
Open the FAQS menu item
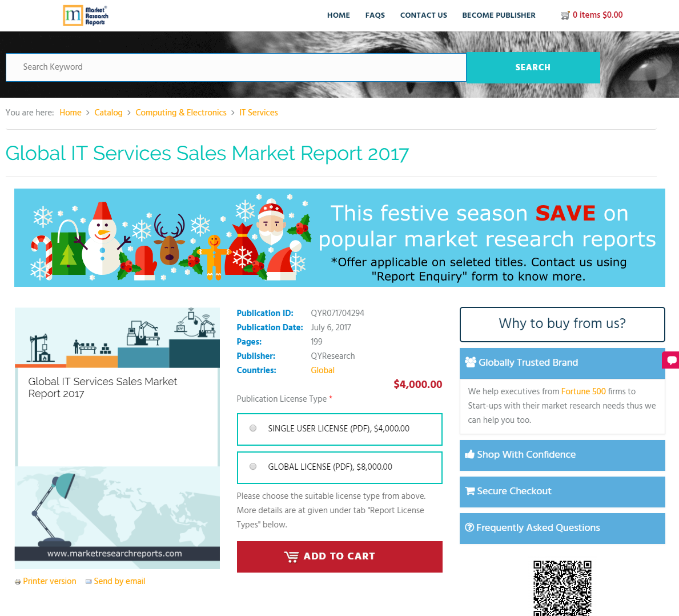pyautogui.click(x=375, y=15)
